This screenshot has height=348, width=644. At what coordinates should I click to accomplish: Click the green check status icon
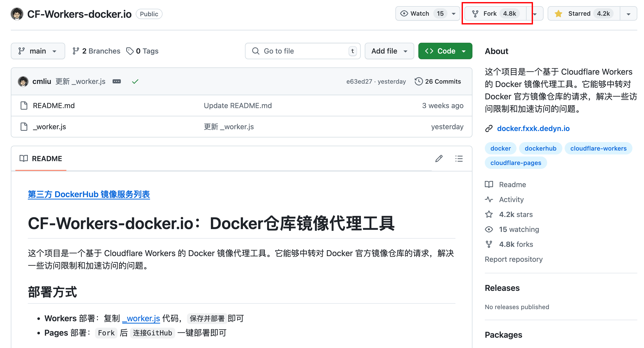click(x=135, y=82)
